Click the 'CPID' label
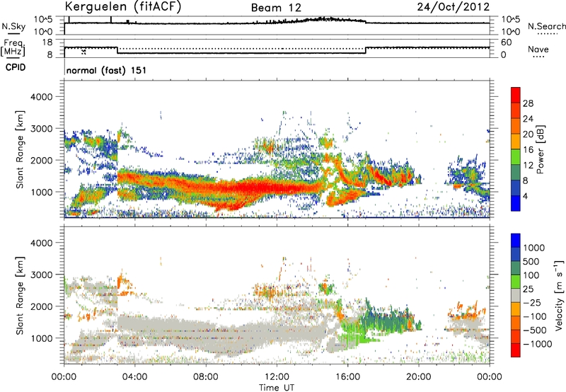 pyautogui.click(x=16, y=67)
